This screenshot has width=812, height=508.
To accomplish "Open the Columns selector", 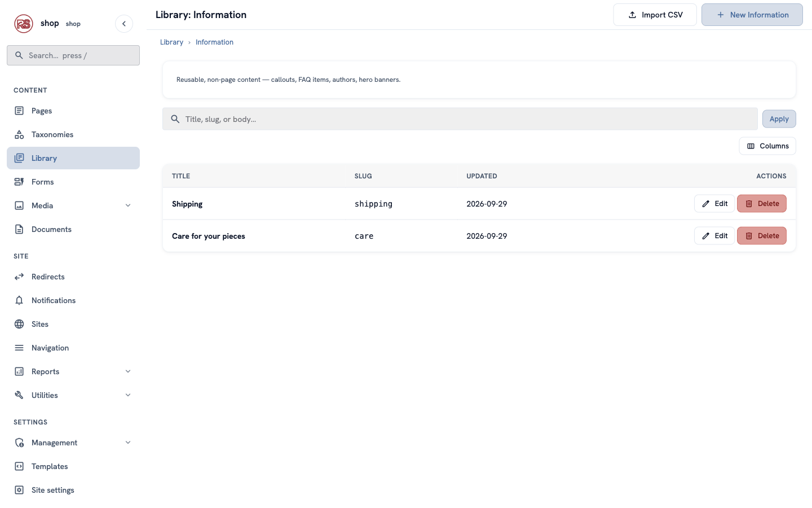I will click(767, 146).
